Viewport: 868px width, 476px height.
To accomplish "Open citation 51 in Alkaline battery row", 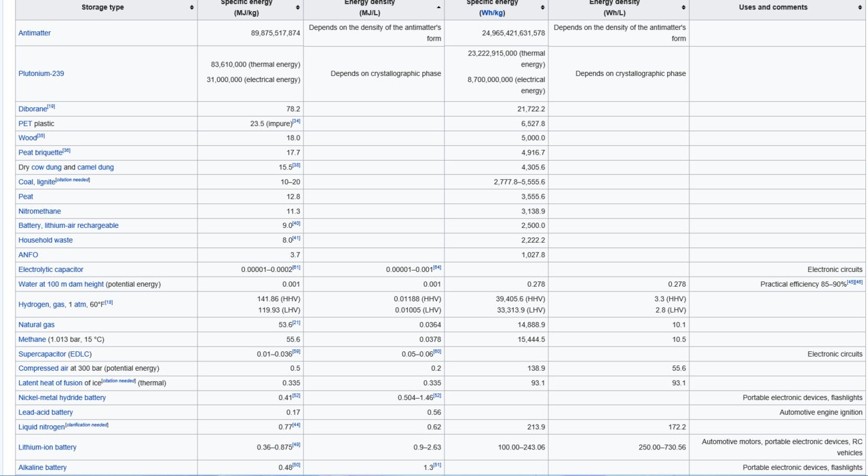I will coord(436,465).
